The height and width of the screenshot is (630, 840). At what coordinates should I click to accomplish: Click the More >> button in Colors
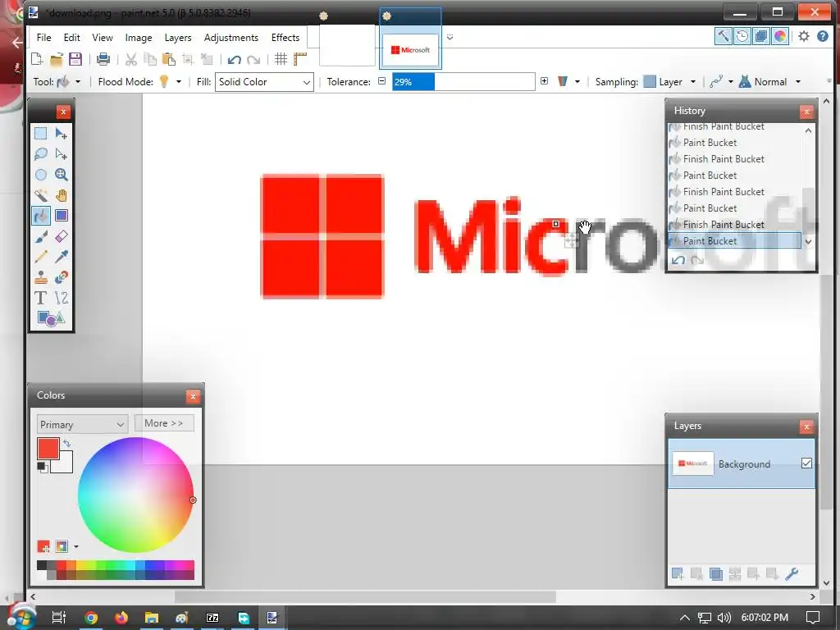point(164,423)
